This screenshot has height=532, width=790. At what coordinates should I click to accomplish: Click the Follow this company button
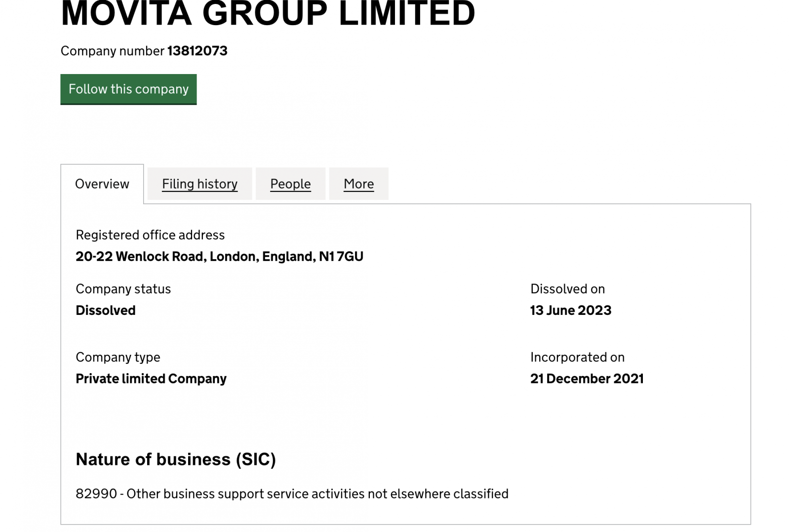(128, 89)
